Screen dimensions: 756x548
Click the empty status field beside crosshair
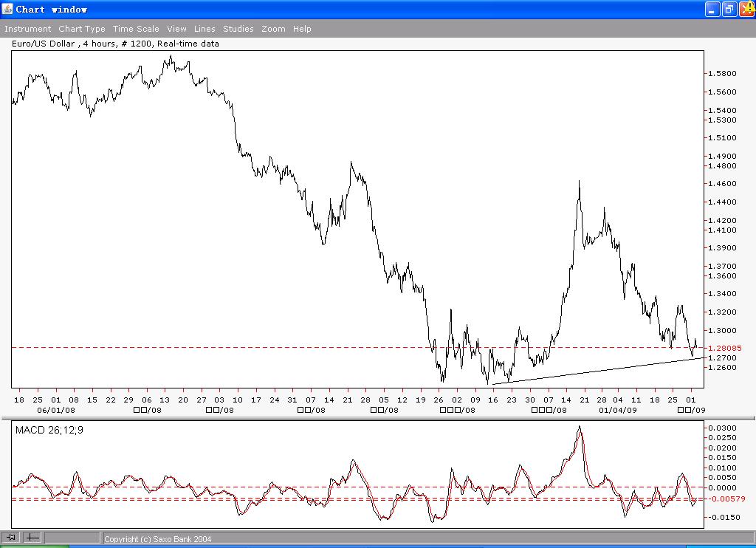tap(72, 537)
